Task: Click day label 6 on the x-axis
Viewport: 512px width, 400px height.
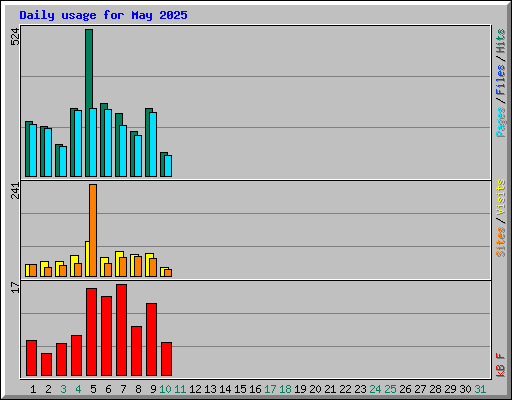Action: click(108, 389)
